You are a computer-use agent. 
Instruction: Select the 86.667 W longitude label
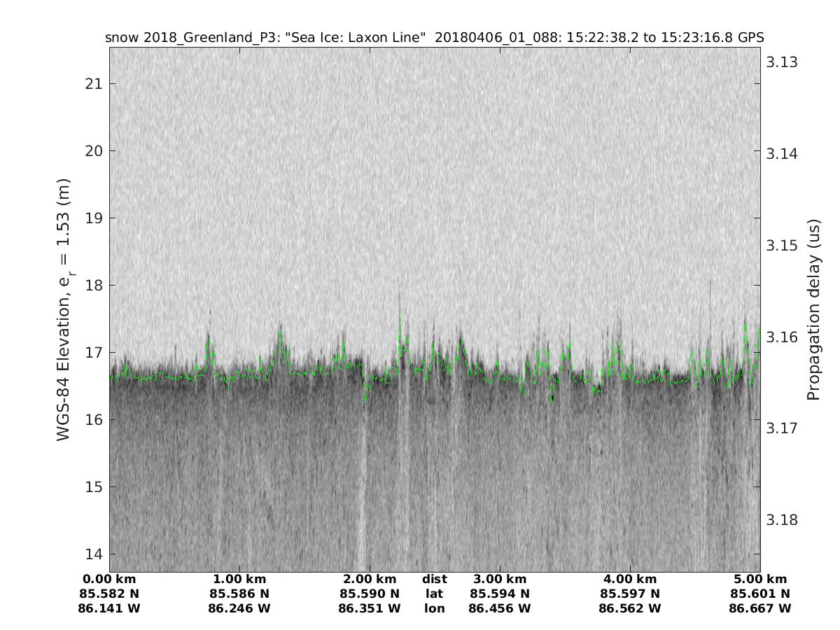[760, 609]
